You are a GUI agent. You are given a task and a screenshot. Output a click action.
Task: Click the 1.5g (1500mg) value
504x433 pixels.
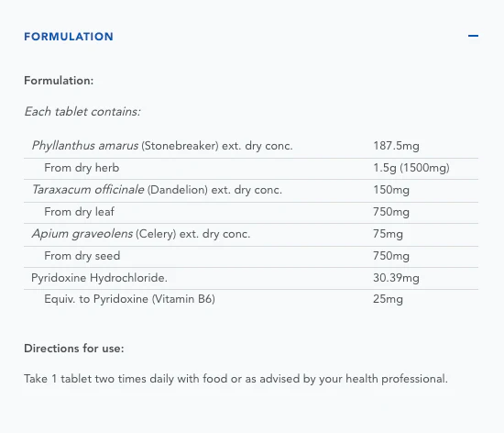(x=411, y=168)
